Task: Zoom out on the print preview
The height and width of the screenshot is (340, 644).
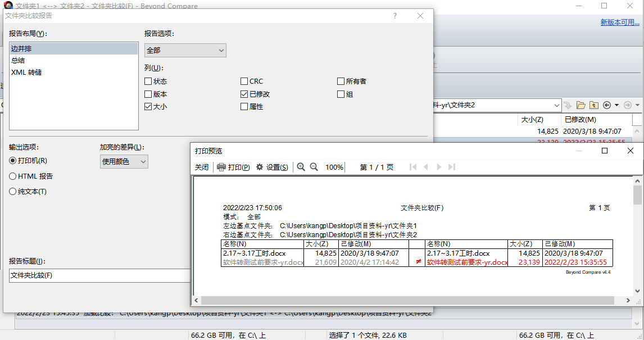Action: point(314,167)
